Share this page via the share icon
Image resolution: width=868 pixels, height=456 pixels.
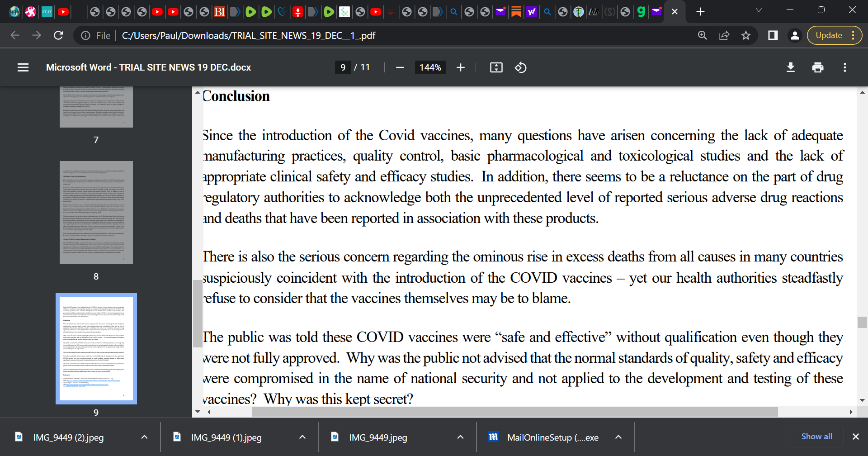[x=724, y=35]
